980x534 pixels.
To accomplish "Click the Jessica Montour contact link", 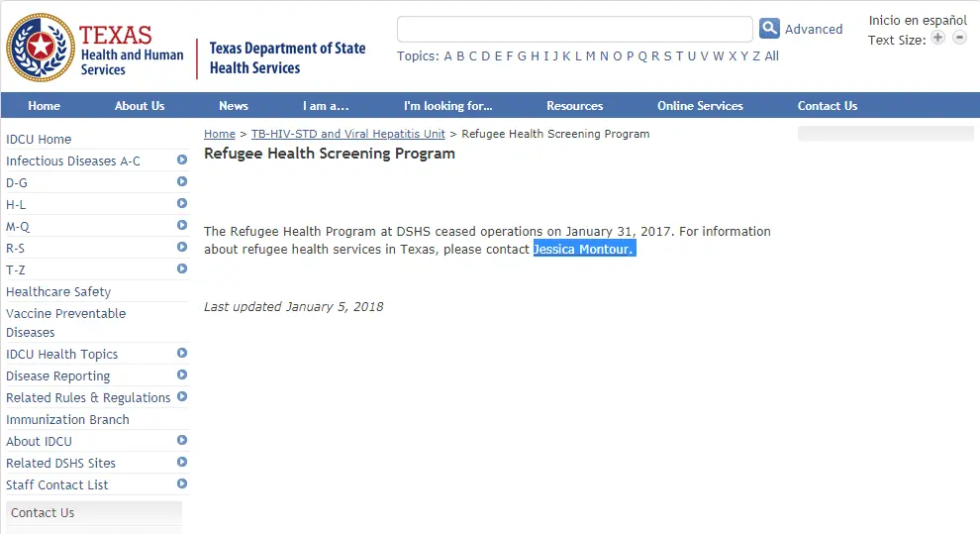I will pyautogui.click(x=582, y=250).
